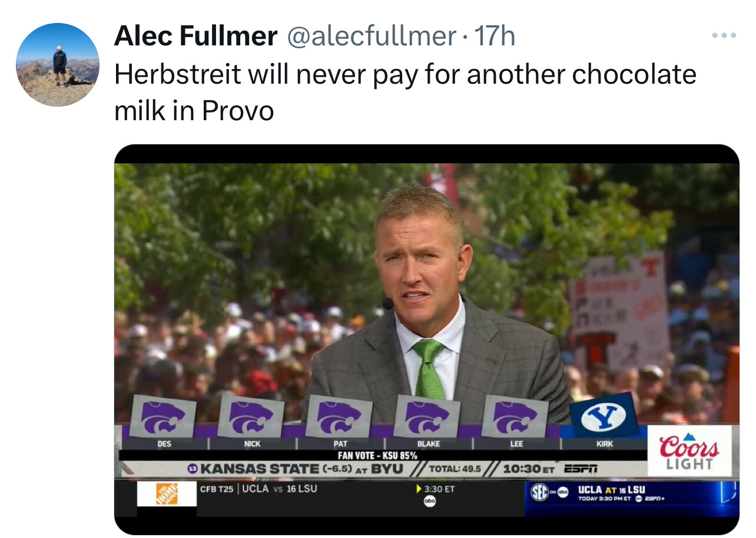Viewport: 756px width, 538px height.
Task: Click the Kansas State logo above BLAKE
Action: click(427, 416)
